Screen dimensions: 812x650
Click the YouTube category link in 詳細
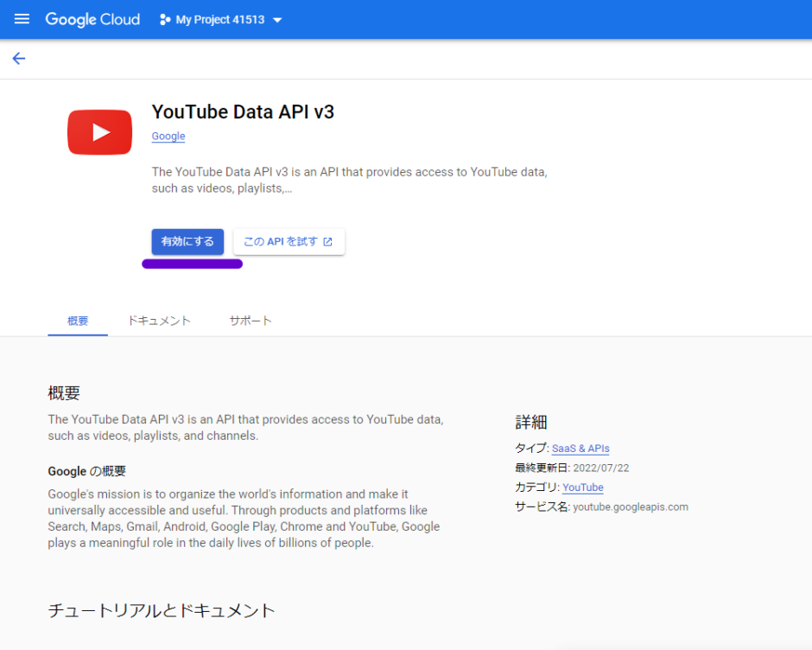tap(583, 487)
